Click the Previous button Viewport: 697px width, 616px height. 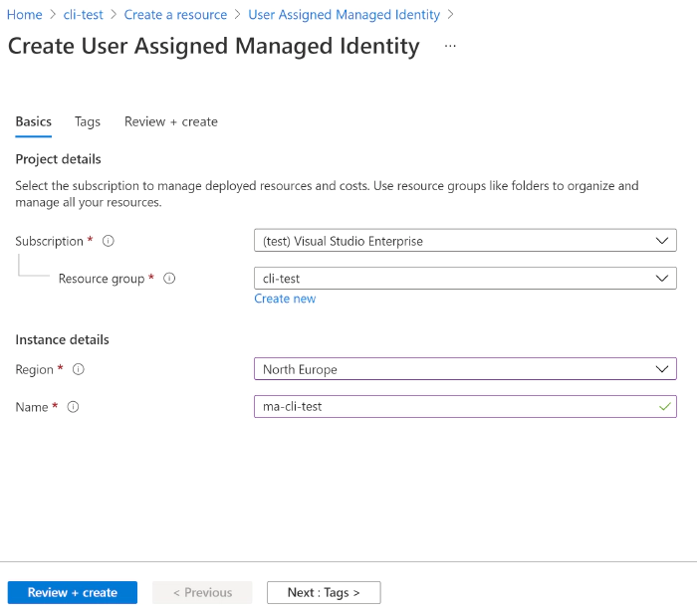pos(202,592)
